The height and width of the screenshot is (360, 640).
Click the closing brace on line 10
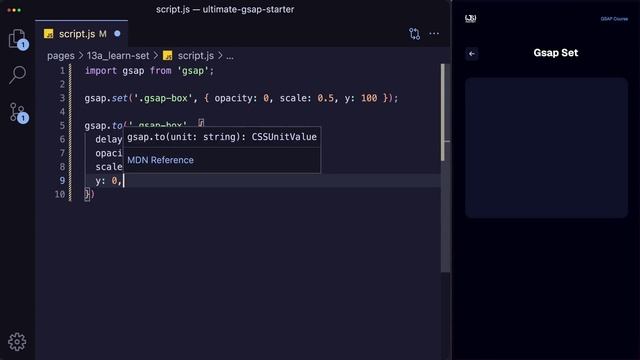point(87,194)
